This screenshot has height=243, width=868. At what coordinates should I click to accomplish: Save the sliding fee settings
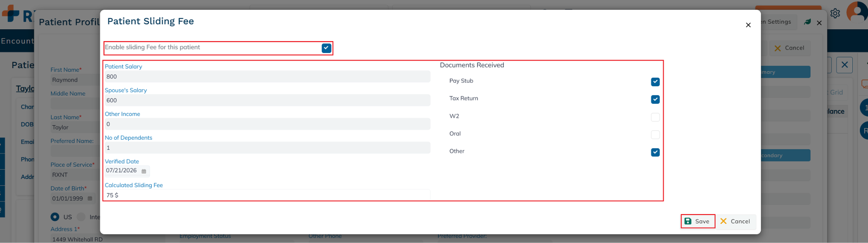698,221
